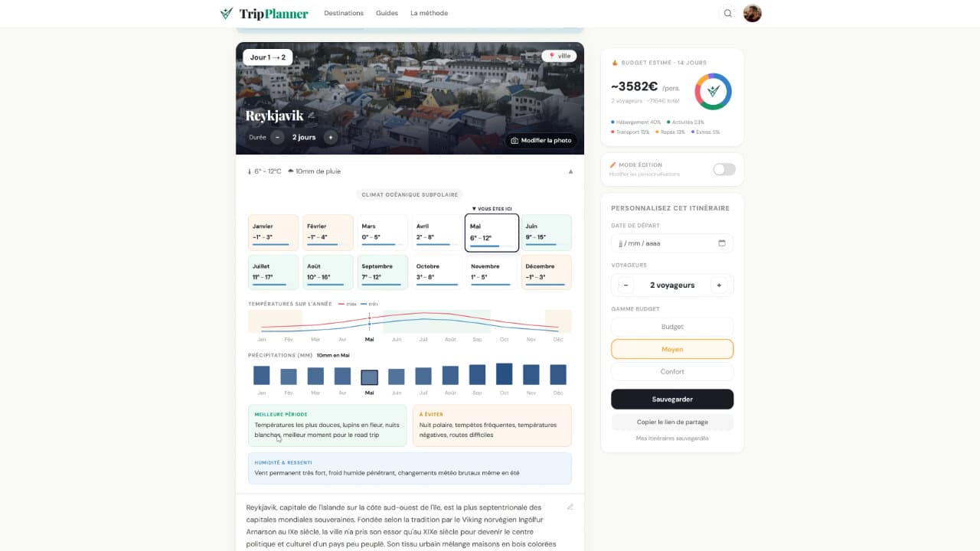
Task: Decrease the stay duration with minus
Action: [x=277, y=138]
